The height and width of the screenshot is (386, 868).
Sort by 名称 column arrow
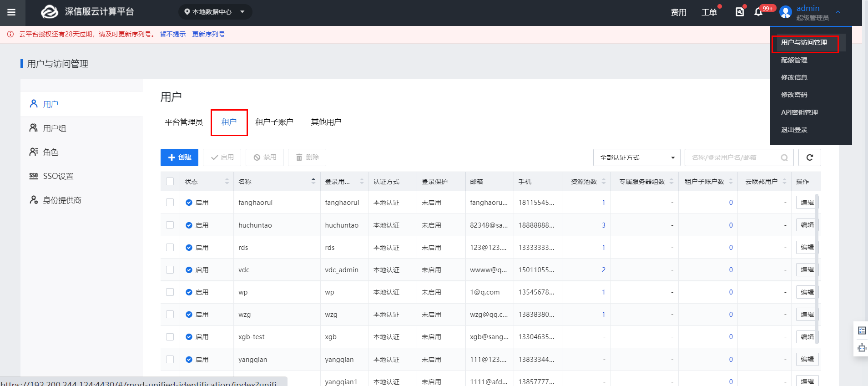point(313,181)
